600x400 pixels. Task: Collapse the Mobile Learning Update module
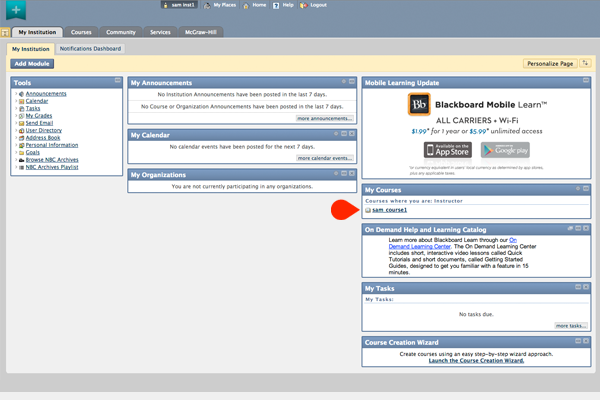coord(586,80)
